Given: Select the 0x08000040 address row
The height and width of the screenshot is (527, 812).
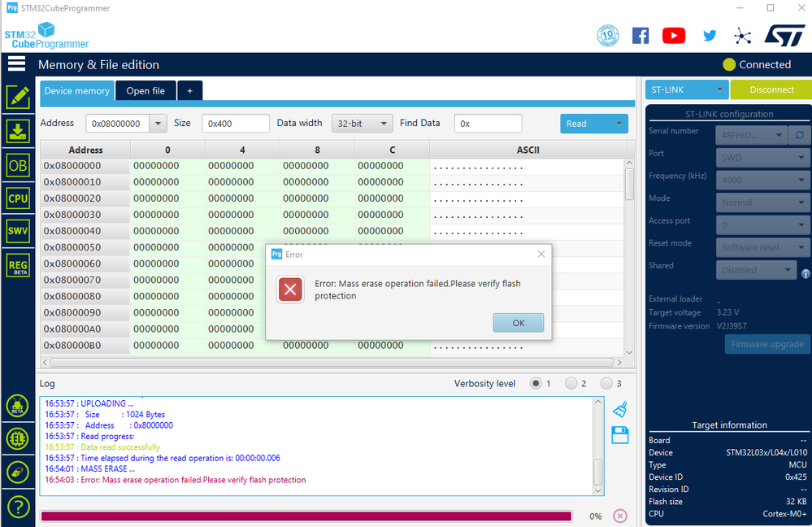Looking at the screenshot, I should pyautogui.click(x=332, y=231).
